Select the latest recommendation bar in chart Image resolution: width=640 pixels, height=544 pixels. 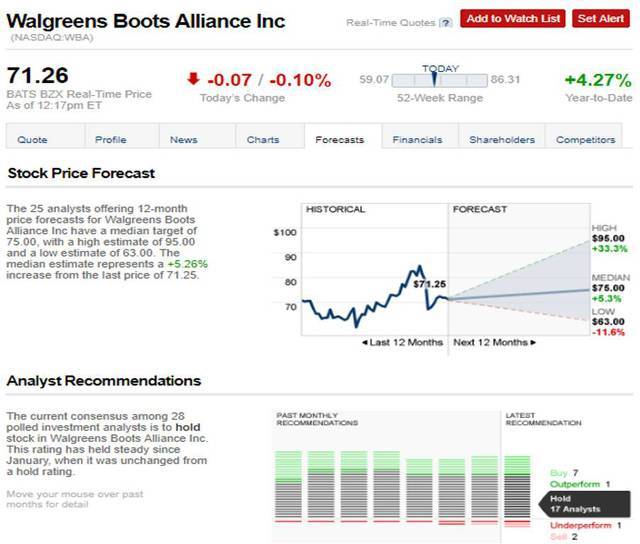pos(517,491)
